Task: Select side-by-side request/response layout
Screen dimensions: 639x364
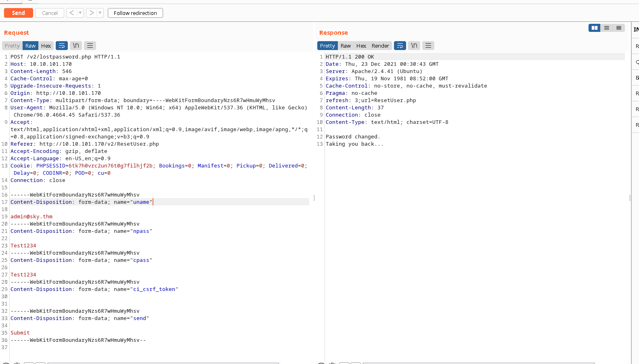Action: (594, 28)
